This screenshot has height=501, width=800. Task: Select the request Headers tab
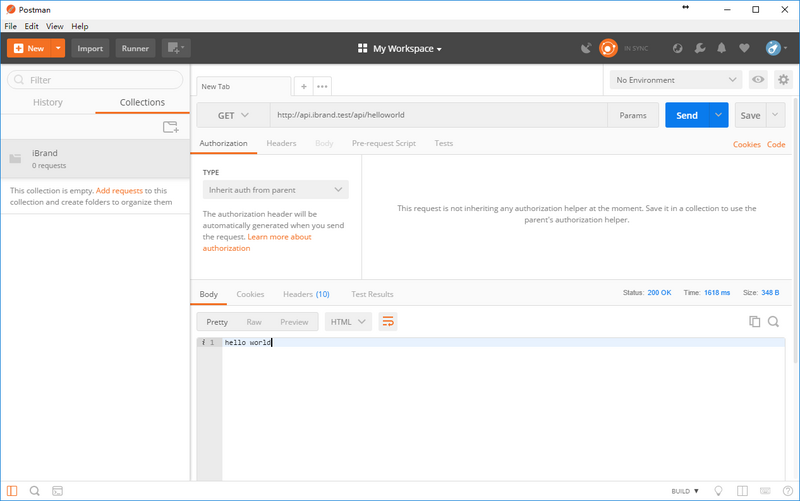pyautogui.click(x=281, y=143)
